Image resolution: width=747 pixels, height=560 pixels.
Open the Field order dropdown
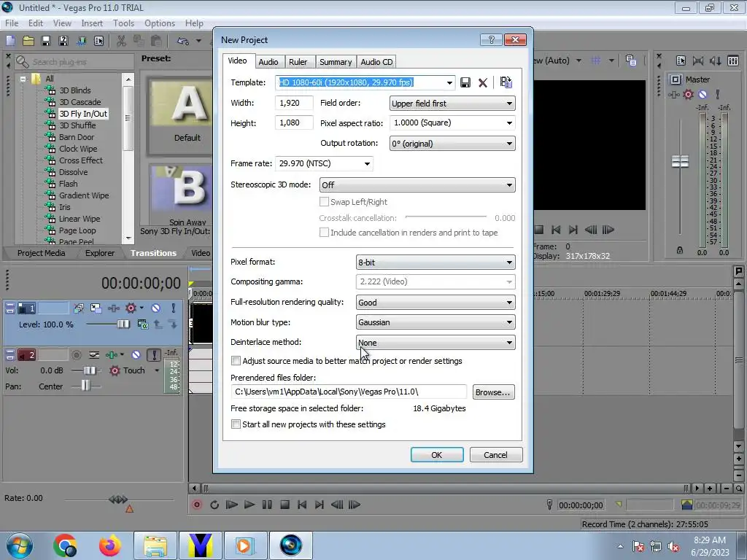[x=452, y=104]
